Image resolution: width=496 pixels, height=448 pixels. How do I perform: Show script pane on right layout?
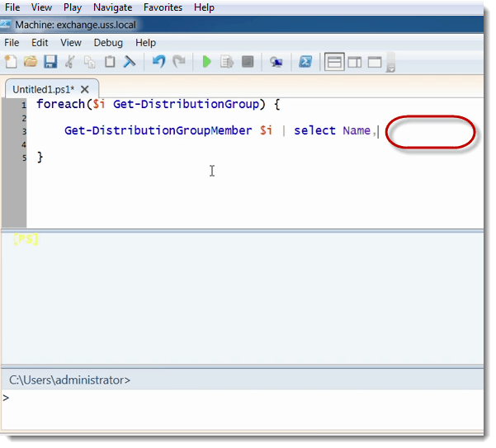tap(355, 62)
